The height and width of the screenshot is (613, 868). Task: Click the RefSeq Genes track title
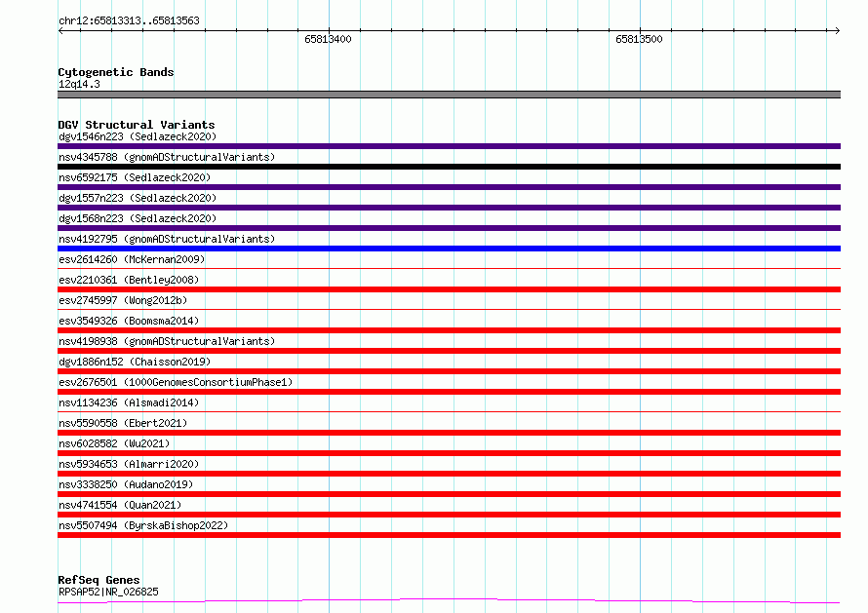pyautogui.click(x=99, y=580)
